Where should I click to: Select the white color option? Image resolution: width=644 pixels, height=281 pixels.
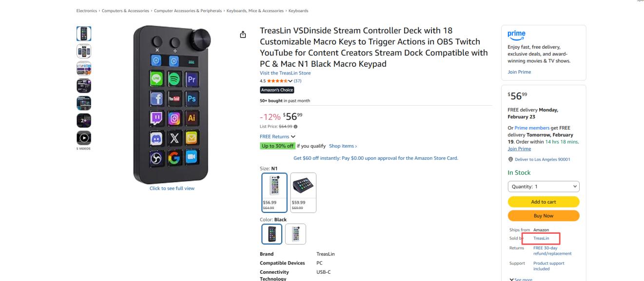coord(295,234)
